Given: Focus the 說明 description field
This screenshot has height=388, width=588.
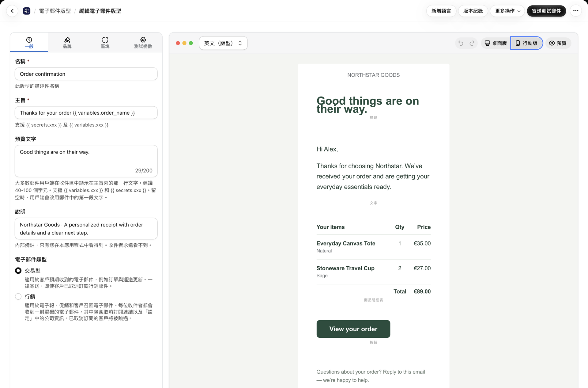Looking at the screenshot, I should [86, 229].
